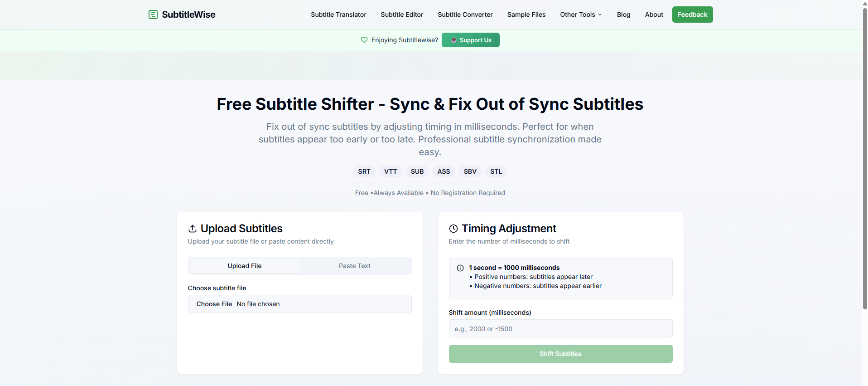868x386 pixels.
Task: Open Sample Files in the navigation
Action: point(526,15)
